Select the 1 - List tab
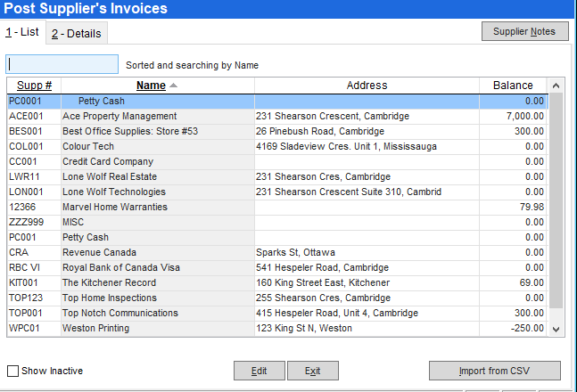This screenshot has height=392, width=577. (x=22, y=33)
